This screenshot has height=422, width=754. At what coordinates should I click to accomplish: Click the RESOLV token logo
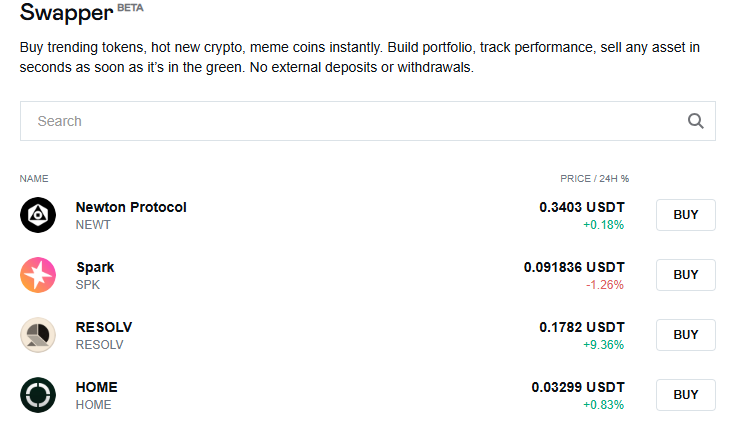point(38,335)
